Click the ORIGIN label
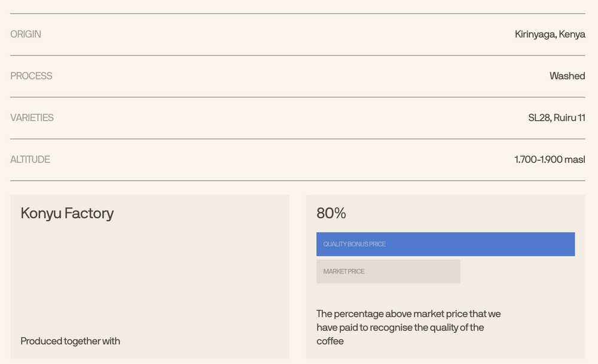Image resolution: width=598 pixels, height=364 pixels. tap(26, 34)
